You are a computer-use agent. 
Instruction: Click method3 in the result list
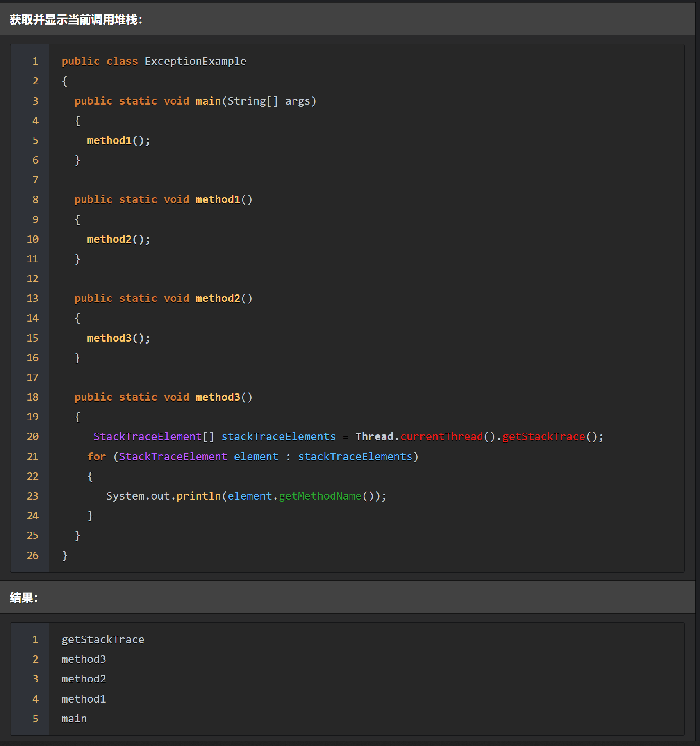click(x=84, y=659)
